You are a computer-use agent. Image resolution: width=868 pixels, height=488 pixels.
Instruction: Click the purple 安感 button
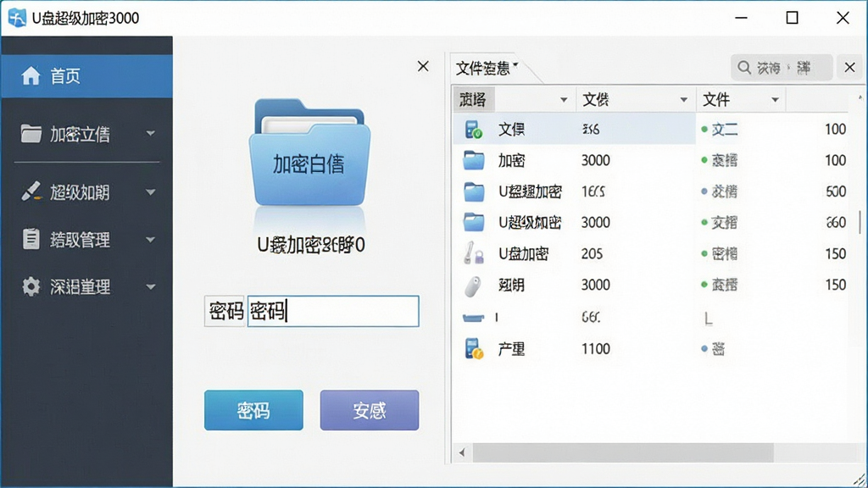tap(370, 410)
